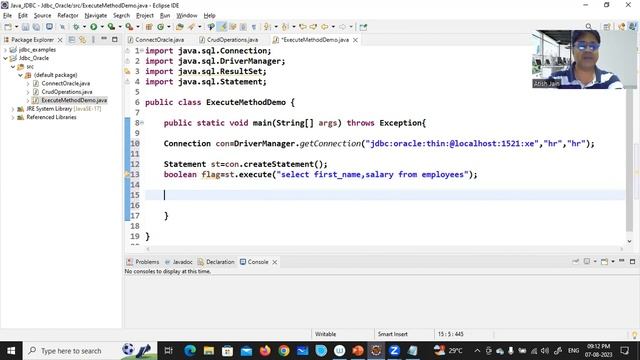Open the Navigate menu
This screenshot has width=640, height=360.
(96, 16)
